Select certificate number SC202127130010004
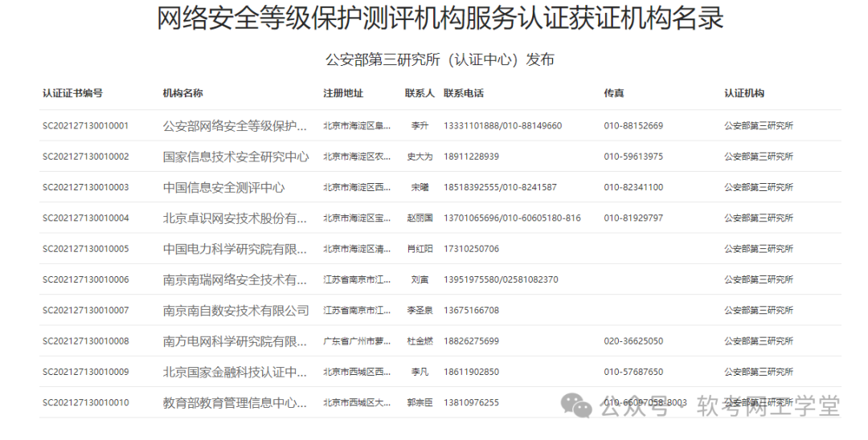This screenshot has height=440, width=868. (x=85, y=218)
